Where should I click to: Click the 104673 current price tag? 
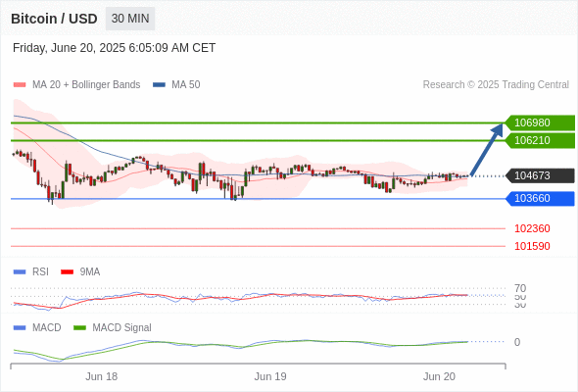[540, 175]
